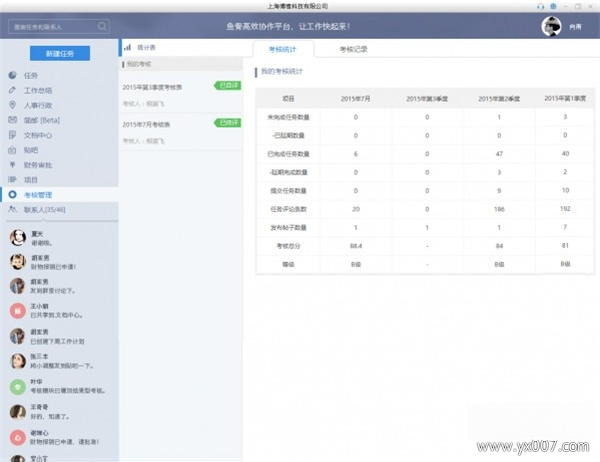
Task: Click the 40 completed tasks cell
Action: [x=565, y=153]
